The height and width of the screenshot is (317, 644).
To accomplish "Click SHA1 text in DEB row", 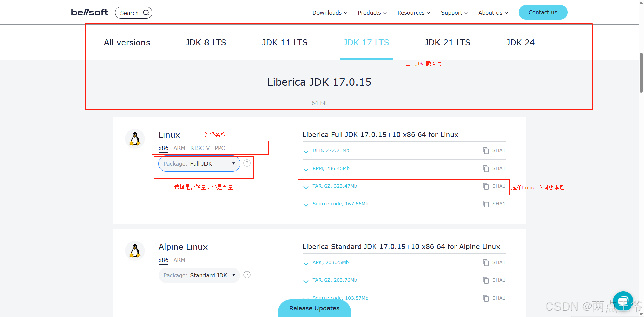I will [499, 150].
